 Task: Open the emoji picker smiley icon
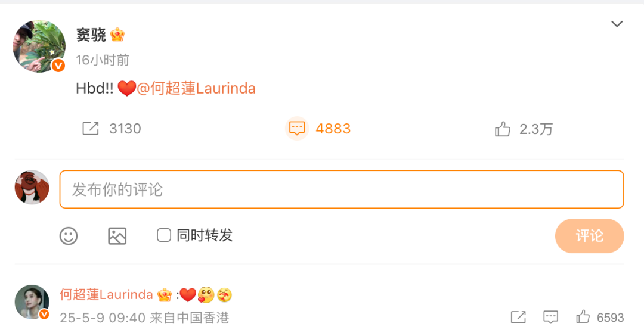(x=69, y=236)
